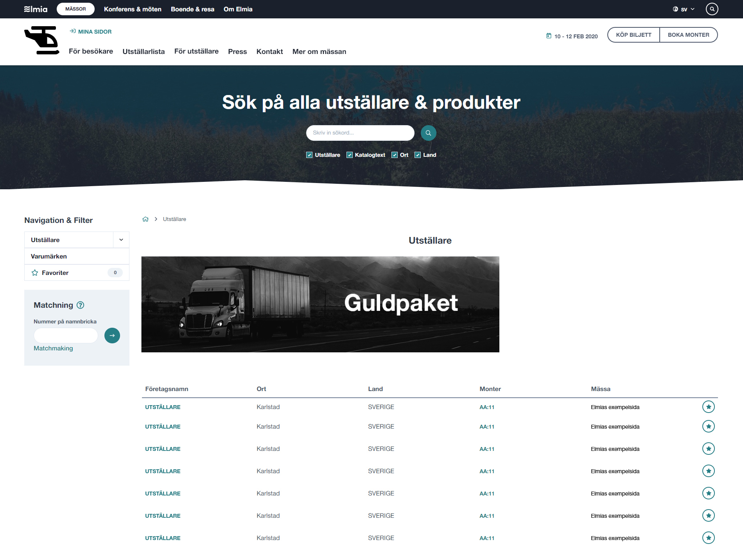Click the Elmia logo in top bar
The height and width of the screenshot is (560, 743).
click(x=36, y=9)
